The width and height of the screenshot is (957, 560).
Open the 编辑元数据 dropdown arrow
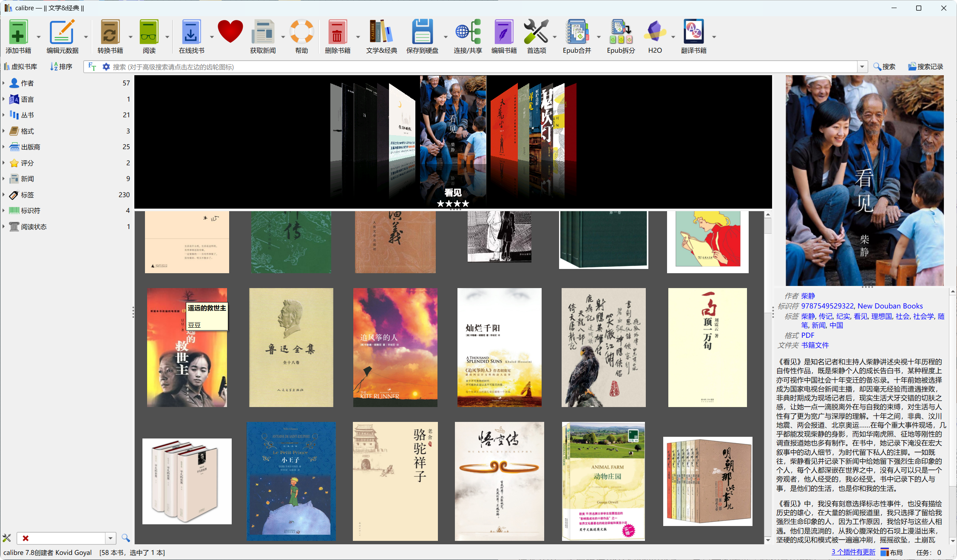click(85, 37)
